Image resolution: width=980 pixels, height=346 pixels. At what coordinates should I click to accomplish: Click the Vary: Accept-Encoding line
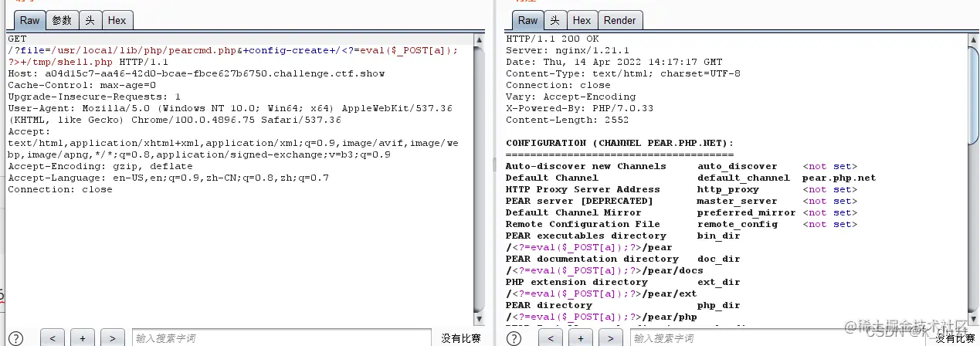click(571, 97)
